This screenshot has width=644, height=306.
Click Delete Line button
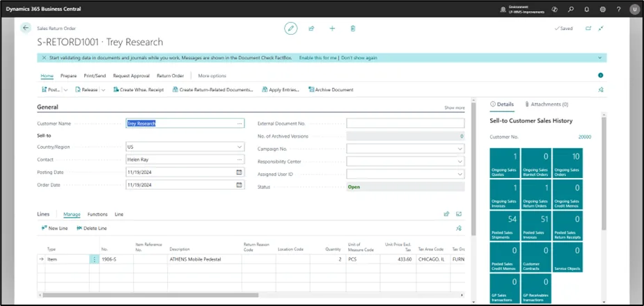coord(92,228)
